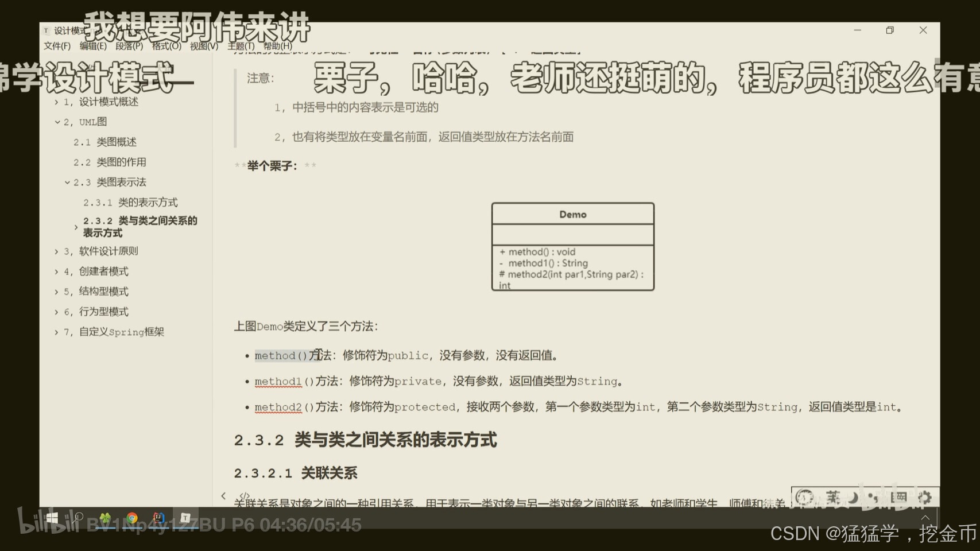Open the 视图(V) menu

tap(204, 46)
